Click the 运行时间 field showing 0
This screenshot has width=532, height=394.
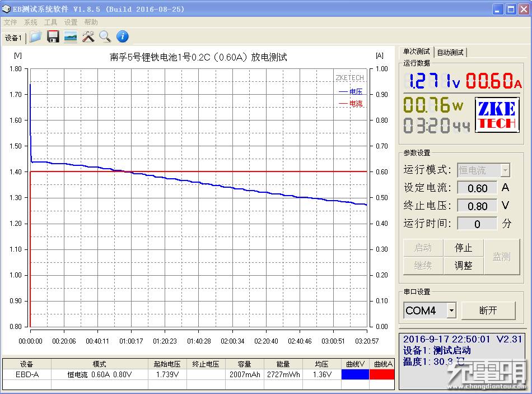[x=477, y=224]
